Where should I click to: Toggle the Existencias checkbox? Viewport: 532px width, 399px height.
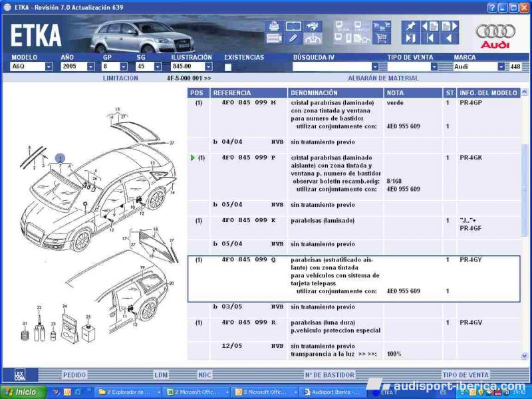pos(228,67)
